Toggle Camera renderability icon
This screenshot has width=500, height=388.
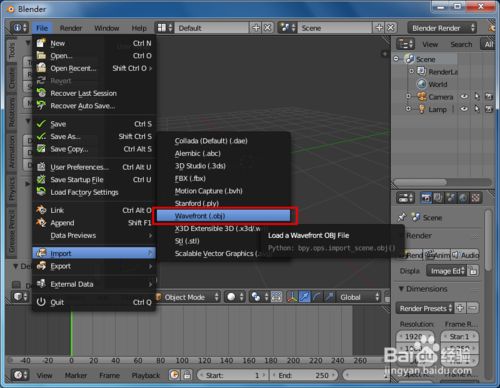pyautogui.click(x=489, y=97)
